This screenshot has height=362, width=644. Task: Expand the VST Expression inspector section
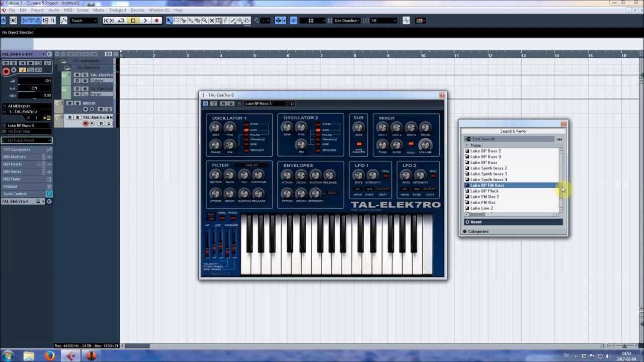click(x=26, y=149)
